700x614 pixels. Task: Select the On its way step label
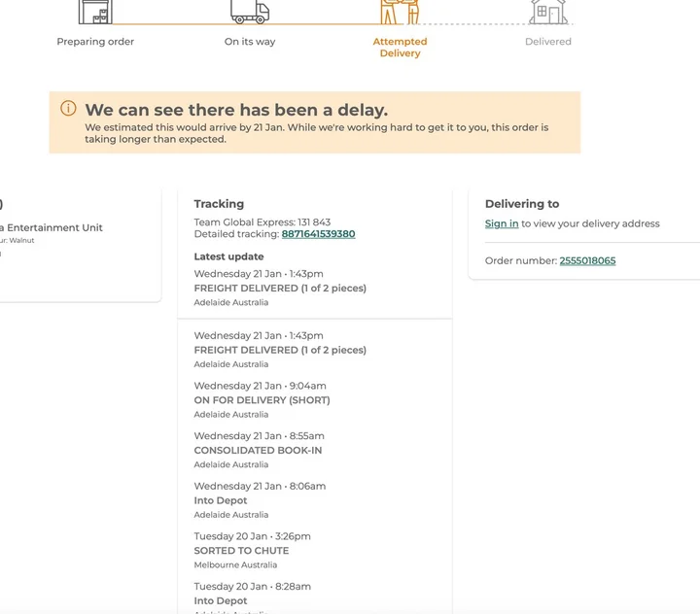pos(250,42)
